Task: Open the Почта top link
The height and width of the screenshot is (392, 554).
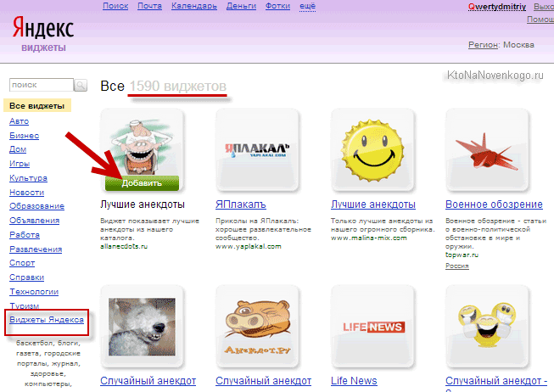Action: tap(149, 6)
